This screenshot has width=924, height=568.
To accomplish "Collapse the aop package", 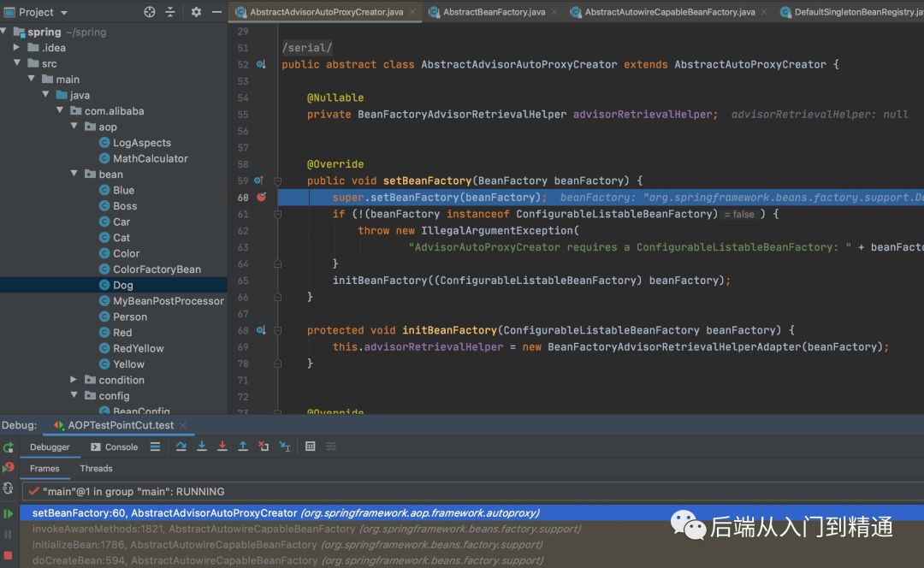I will (74, 126).
